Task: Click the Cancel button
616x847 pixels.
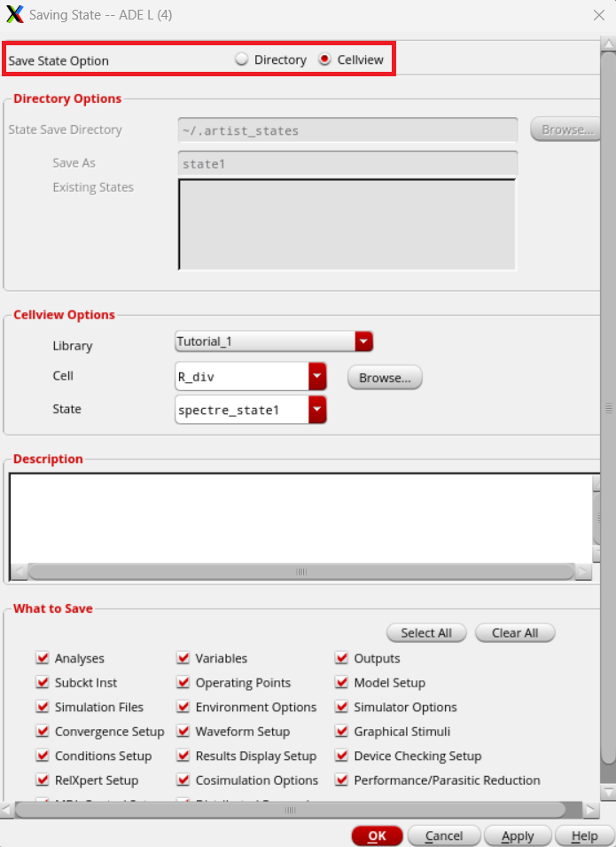Action: 444,836
